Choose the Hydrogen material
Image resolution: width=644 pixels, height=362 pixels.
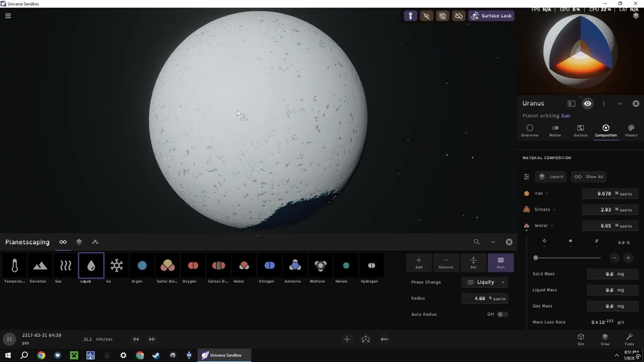click(371, 266)
